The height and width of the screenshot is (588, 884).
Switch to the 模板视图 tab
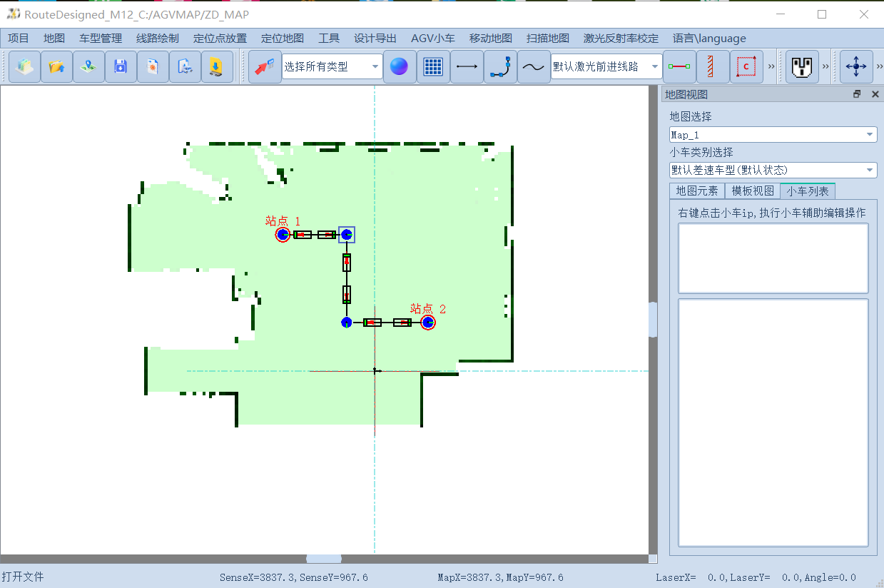click(753, 191)
